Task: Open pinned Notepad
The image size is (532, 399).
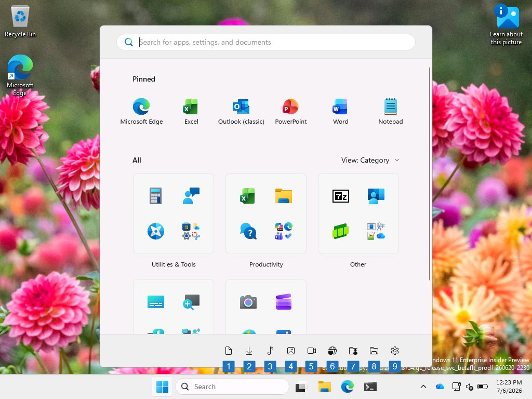Action: (x=390, y=111)
